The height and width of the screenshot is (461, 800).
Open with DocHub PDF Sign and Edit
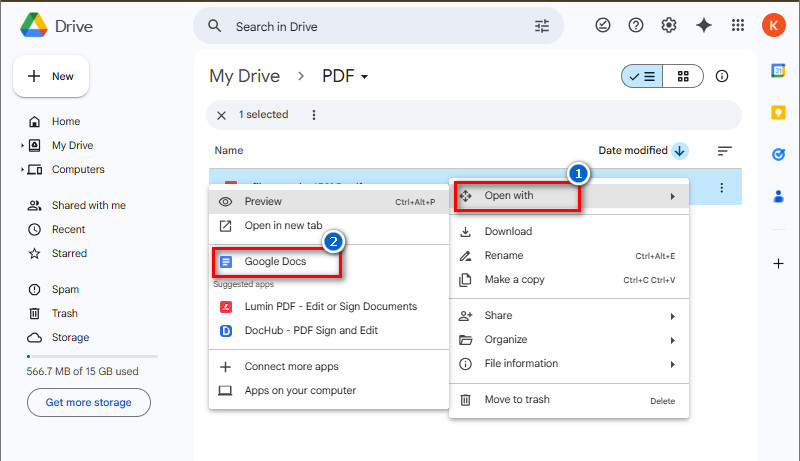(x=329, y=330)
